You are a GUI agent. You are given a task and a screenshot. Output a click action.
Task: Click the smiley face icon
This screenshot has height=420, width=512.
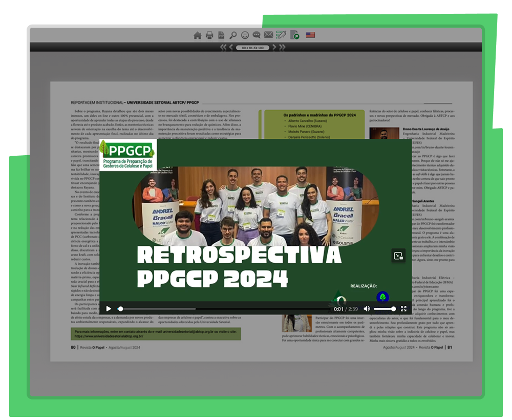click(245, 35)
